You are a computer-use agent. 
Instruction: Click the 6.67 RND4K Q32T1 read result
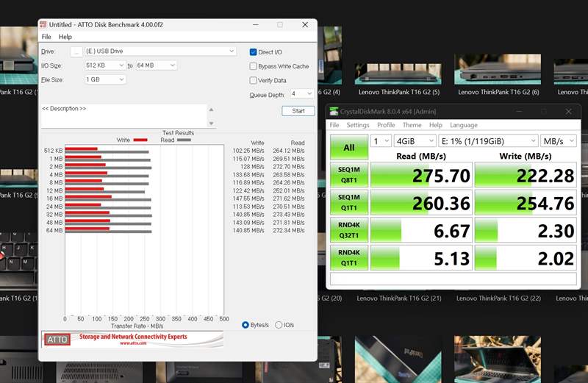pyautogui.click(x=421, y=230)
